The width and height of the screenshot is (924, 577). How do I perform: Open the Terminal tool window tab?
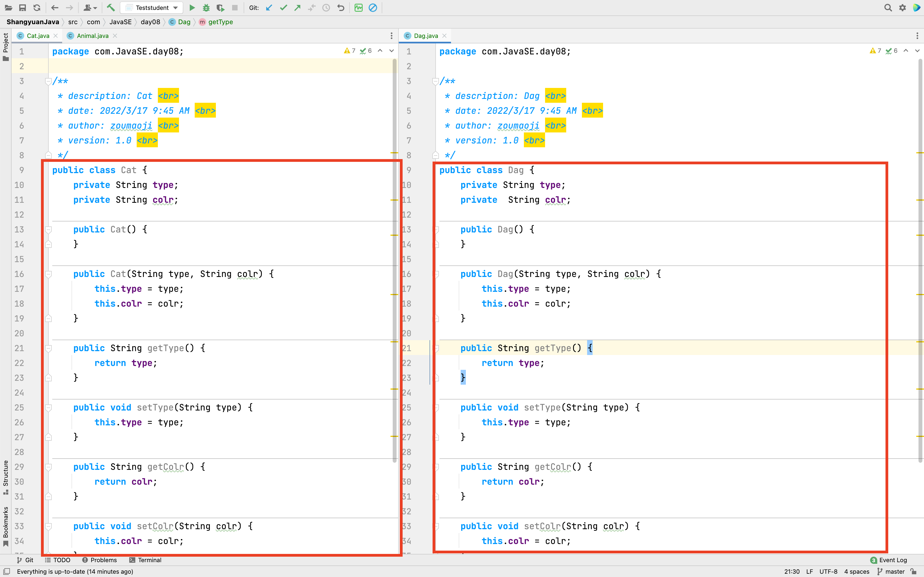tap(145, 560)
